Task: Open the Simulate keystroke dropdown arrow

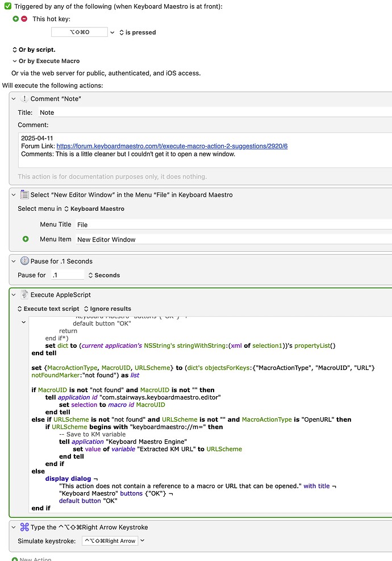Action: tap(143, 541)
